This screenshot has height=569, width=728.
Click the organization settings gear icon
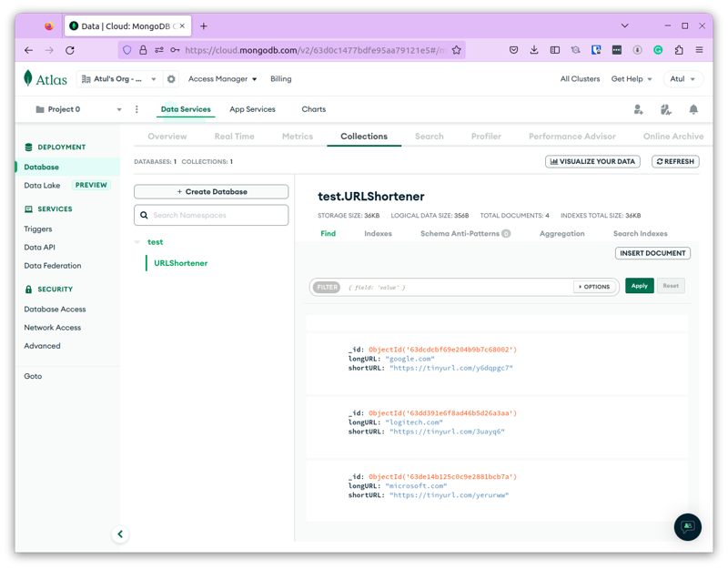point(171,79)
